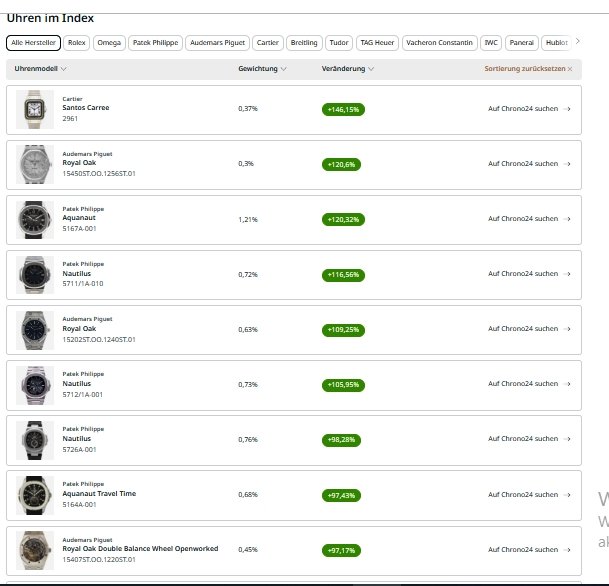Click the Royal Oak 15450ST watch image

(x=35, y=164)
